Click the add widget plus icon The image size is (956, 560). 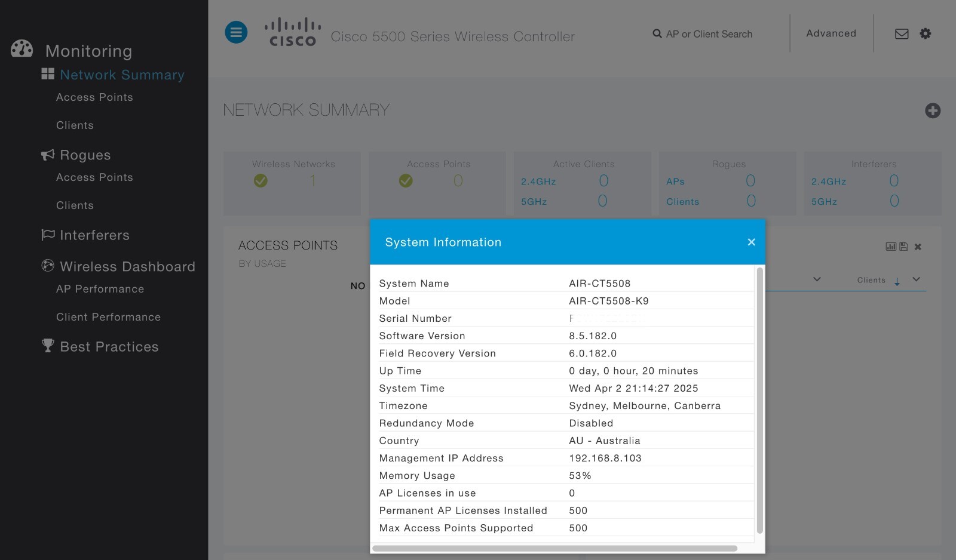click(933, 110)
